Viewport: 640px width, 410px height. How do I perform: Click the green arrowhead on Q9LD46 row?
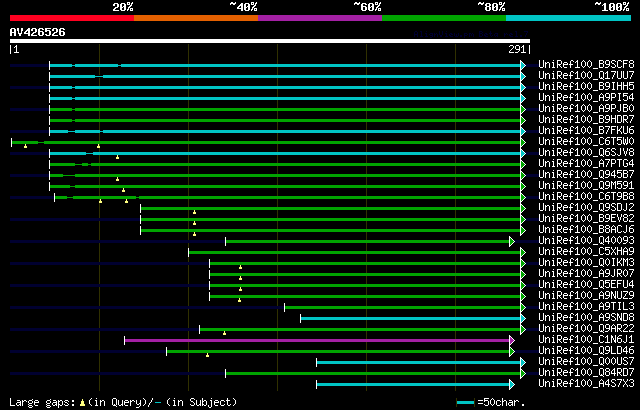click(x=512, y=351)
